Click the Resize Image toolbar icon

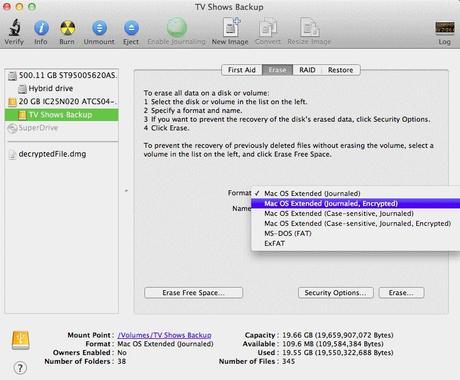[310, 27]
